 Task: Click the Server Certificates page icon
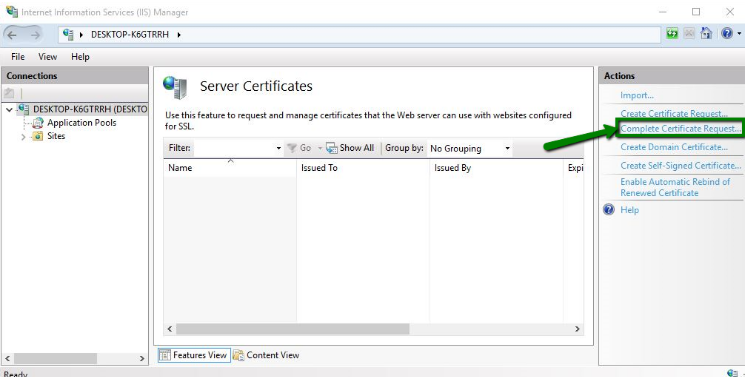[175, 87]
